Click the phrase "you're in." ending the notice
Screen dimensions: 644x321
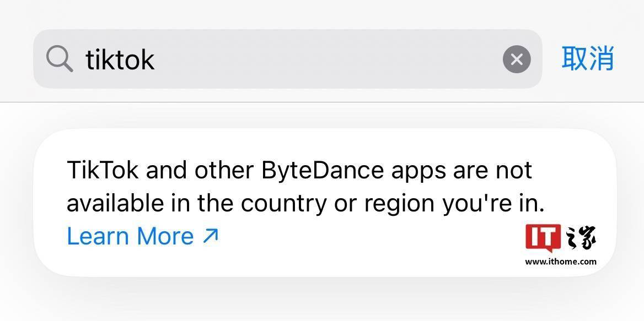point(493,204)
